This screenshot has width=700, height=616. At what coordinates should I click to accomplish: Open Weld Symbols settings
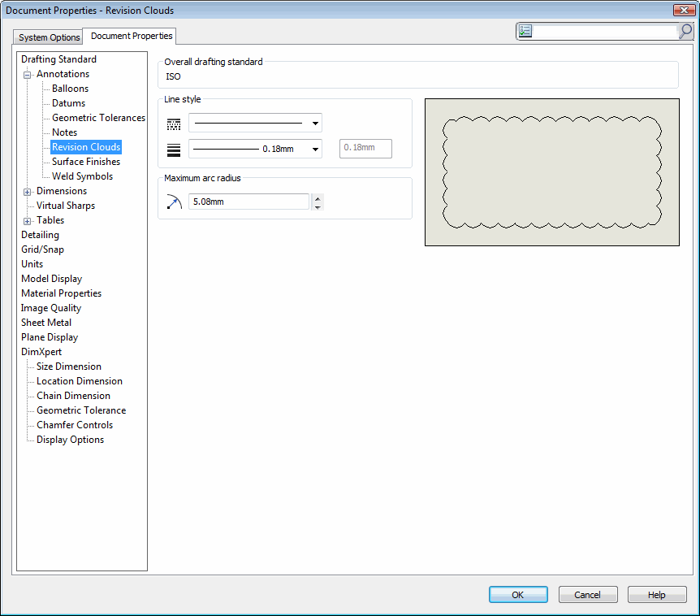click(82, 176)
